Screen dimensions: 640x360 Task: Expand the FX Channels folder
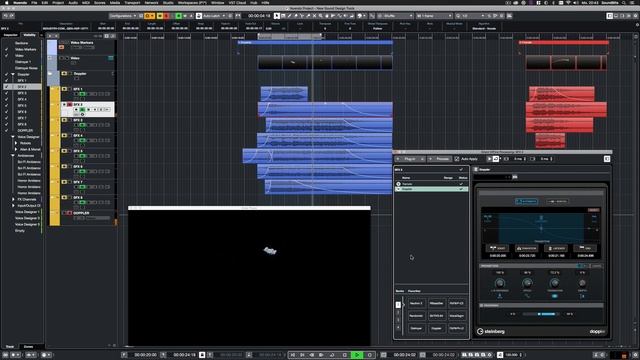click(13, 199)
